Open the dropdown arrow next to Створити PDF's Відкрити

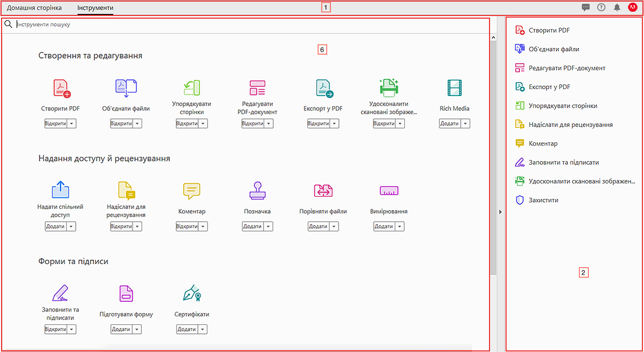tap(72, 123)
